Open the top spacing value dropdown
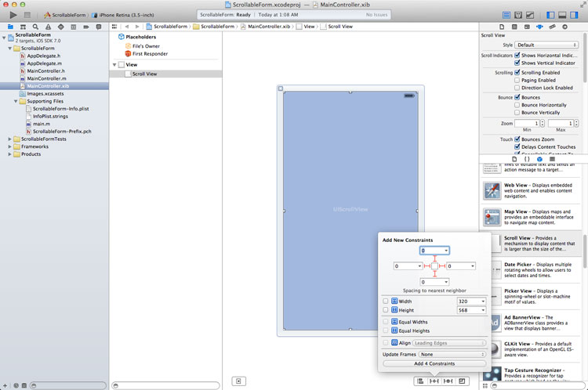Image resolution: width=588 pixels, height=390 pixels. pyautogui.click(x=446, y=251)
